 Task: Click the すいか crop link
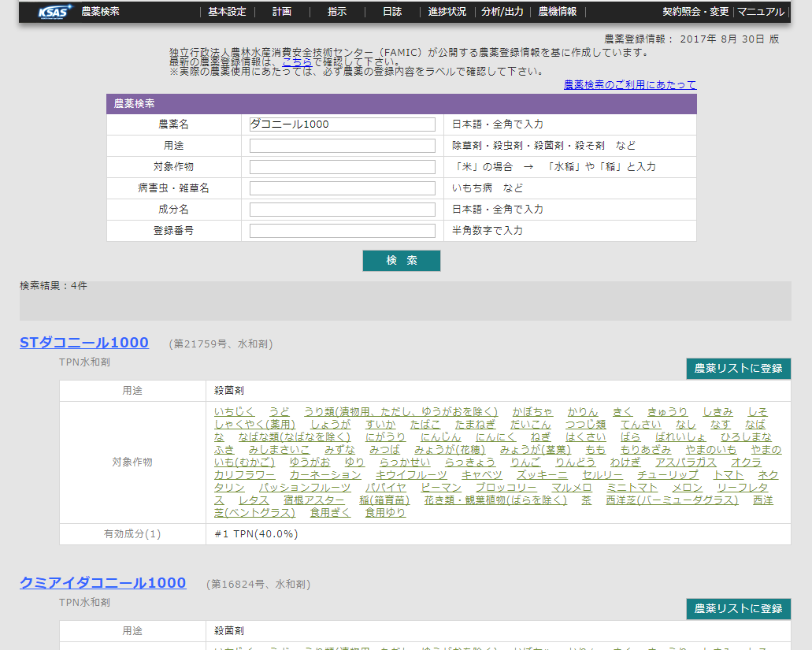[x=380, y=424]
